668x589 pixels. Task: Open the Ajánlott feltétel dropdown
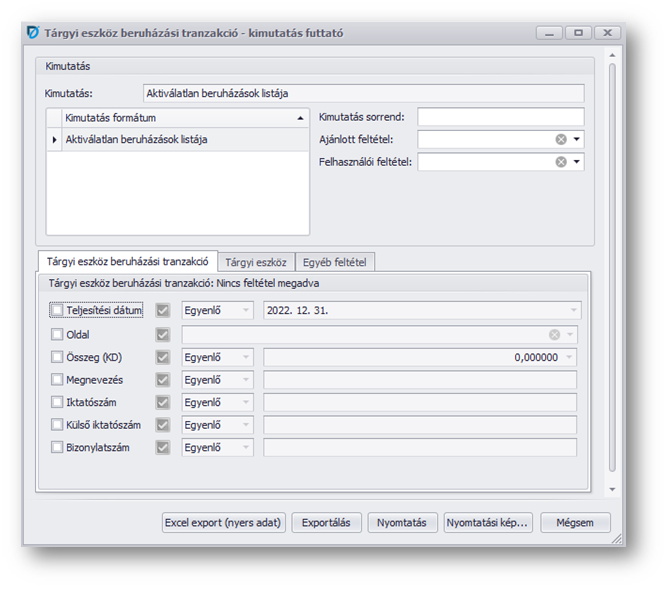coord(577,139)
